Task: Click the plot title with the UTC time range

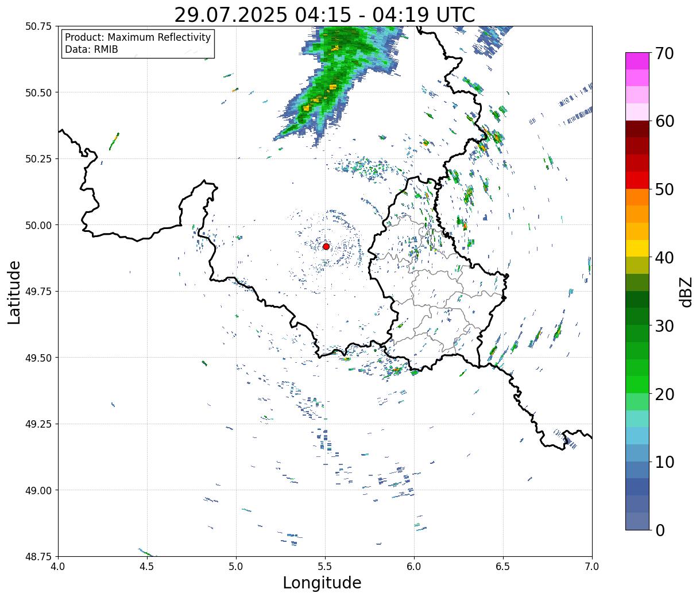Action: [x=324, y=14]
